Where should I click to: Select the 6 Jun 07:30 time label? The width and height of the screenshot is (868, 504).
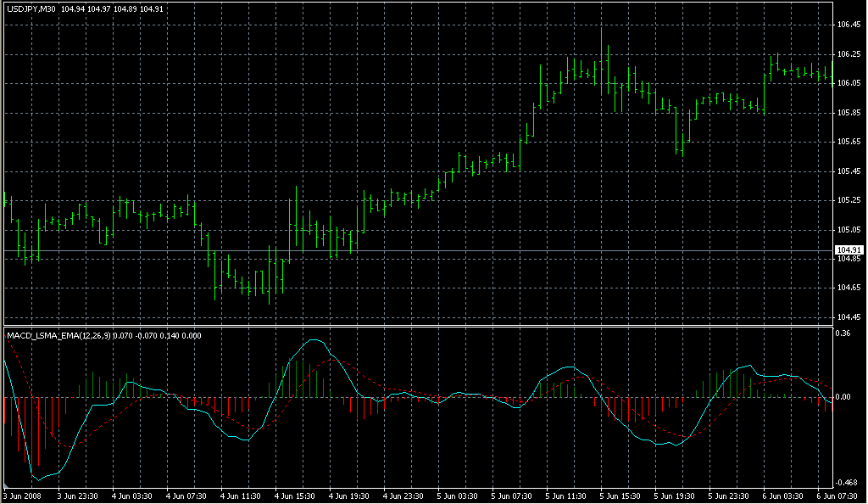coord(841,496)
